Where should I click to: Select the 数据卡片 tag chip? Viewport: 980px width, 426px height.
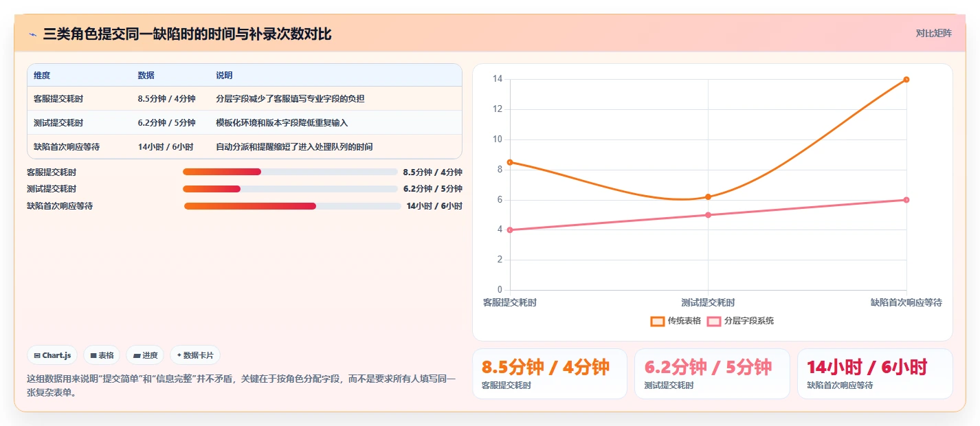click(x=195, y=355)
